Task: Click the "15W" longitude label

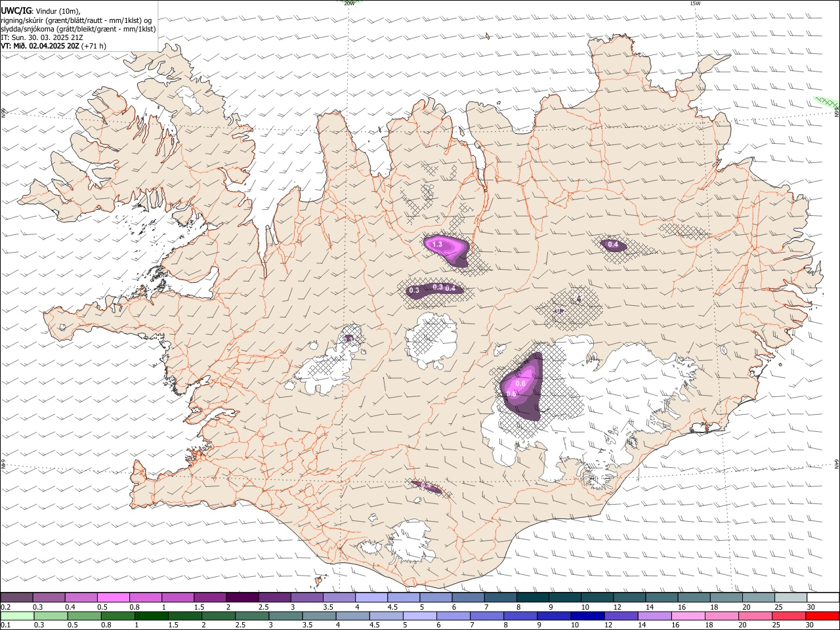Action: pos(694,3)
